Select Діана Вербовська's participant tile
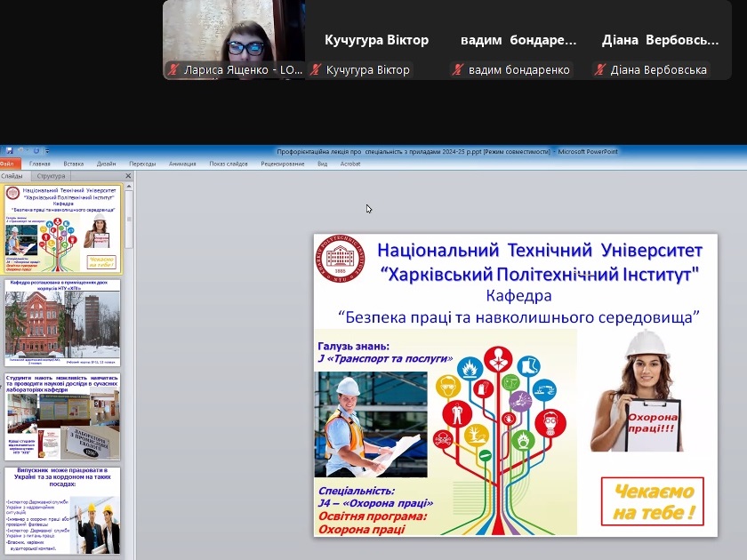Screen dimensions: 747x560 tap(660, 39)
